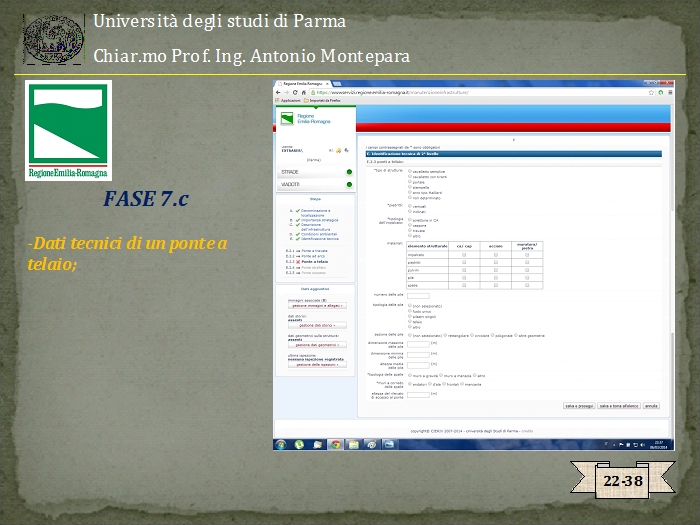Select 'sezione in CA' impalcato type
This screenshot has height=525, width=700.
click(410, 219)
